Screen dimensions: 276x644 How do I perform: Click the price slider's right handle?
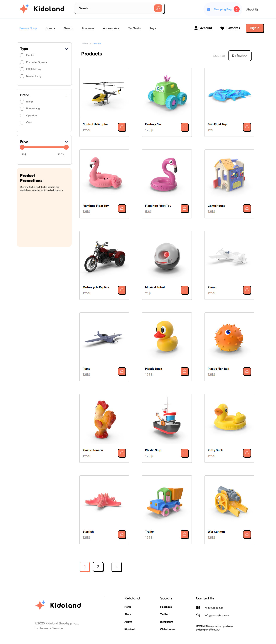point(66,147)
